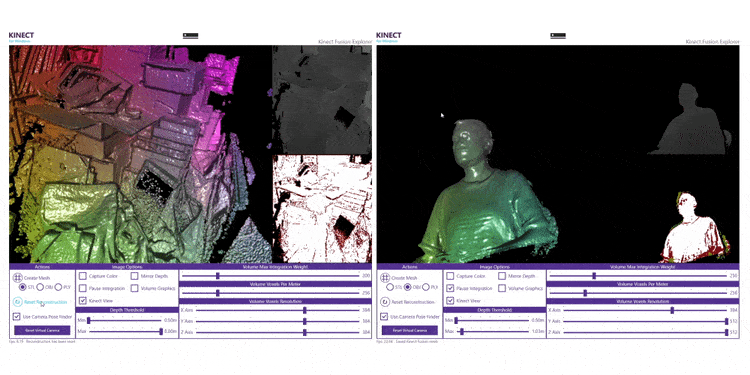Image resolution: width=750 pixels, height=375 pixels.
Task: Click Reset Reconstruction refresh icon in left window
Action: click(17, 302)
